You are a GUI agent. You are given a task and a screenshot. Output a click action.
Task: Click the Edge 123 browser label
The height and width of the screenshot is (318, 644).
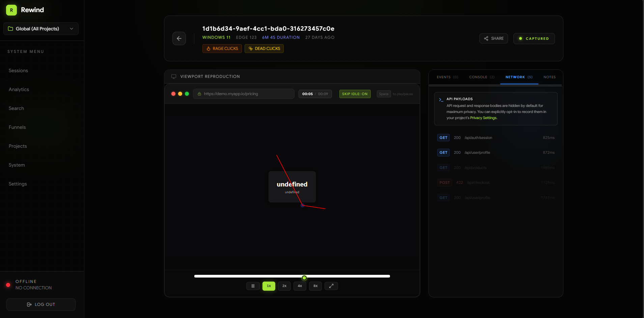tap(246, 37)
